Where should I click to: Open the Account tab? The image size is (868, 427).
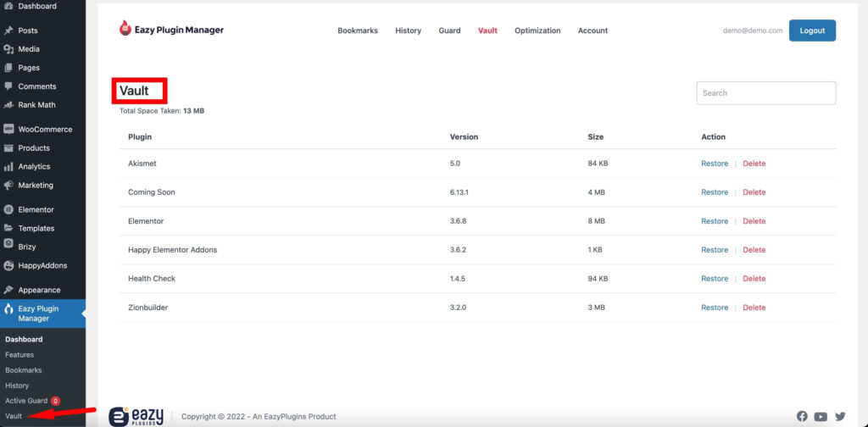(x=593, y=30)
